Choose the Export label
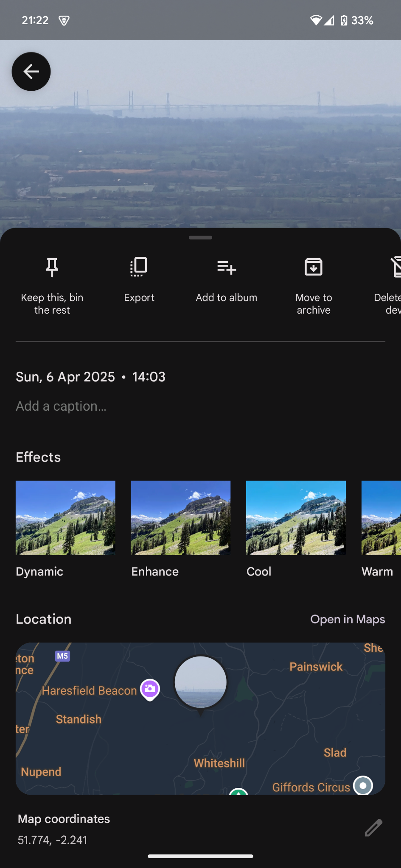Viewport: 401px width, 868px height. [x=139, y=298]
